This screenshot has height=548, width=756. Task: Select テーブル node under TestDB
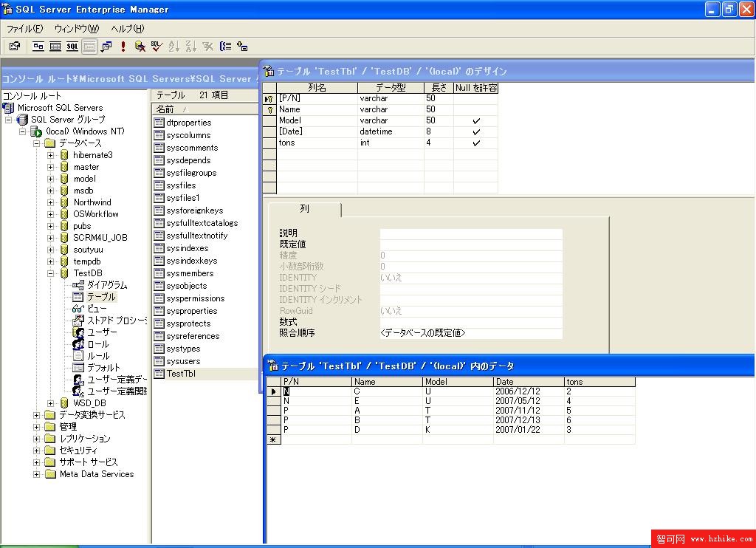pos(101,297)
